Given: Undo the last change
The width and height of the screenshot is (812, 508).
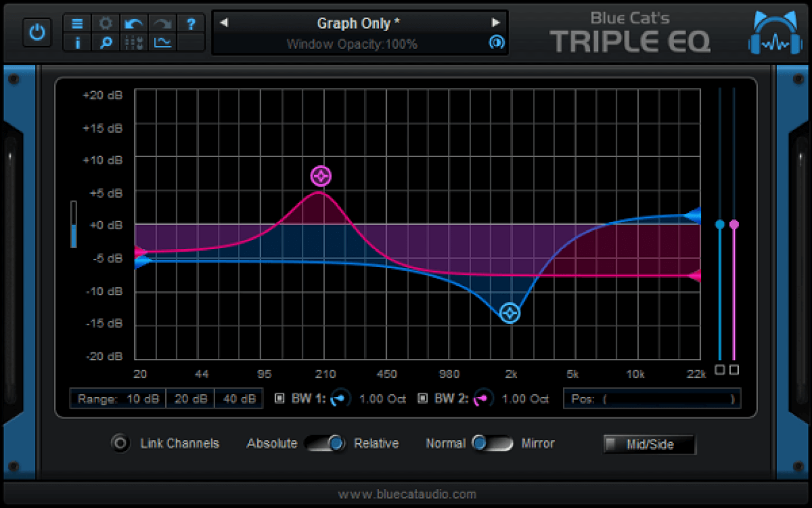Looking at the screenshot, I should [134, 23].
